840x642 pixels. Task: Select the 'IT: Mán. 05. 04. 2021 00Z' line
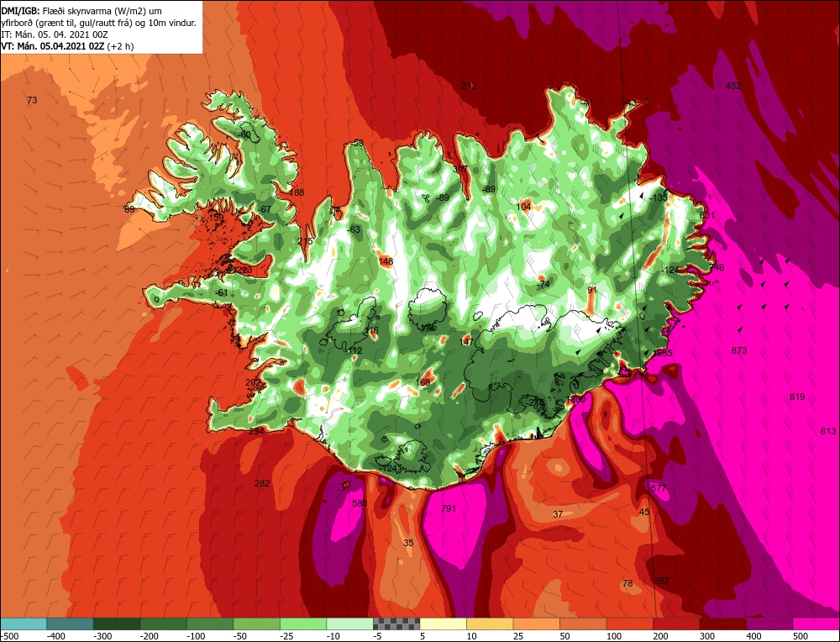(55, 34)
